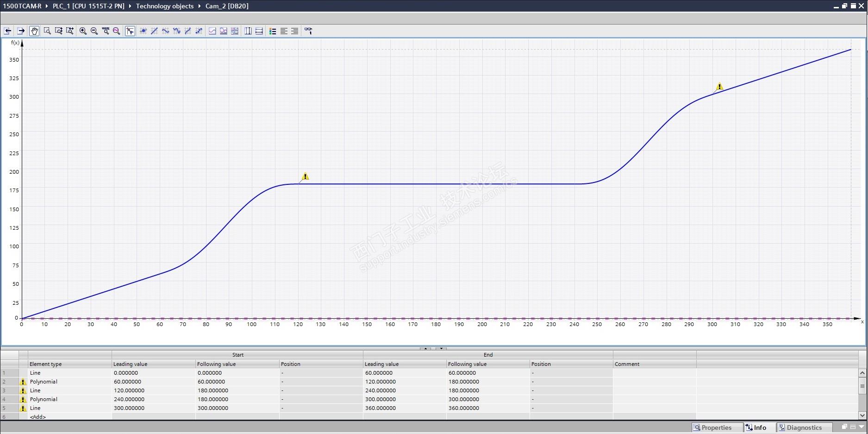This screenshot has height=434, width=868.
Task: Click the chart with curves view icon
Action: (x=224, y=31)
